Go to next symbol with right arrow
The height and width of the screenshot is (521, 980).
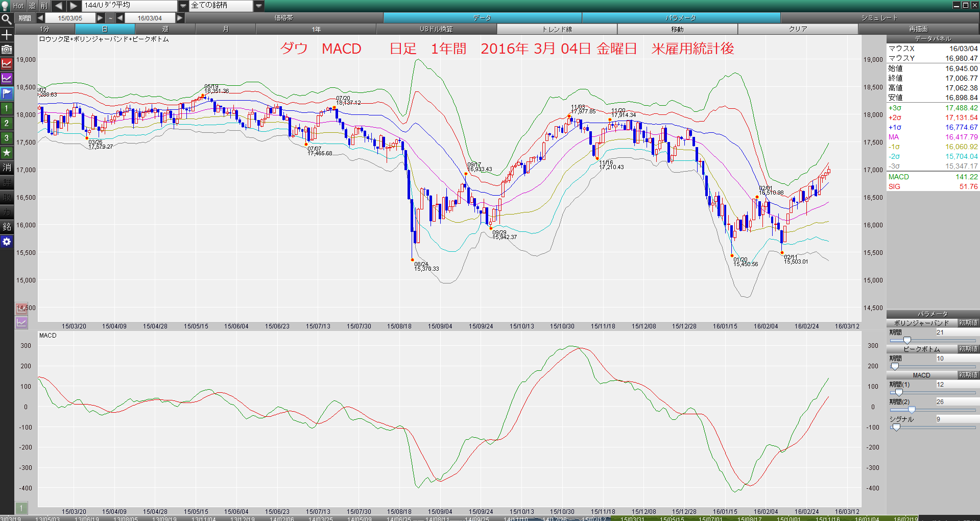click(74, 6)
